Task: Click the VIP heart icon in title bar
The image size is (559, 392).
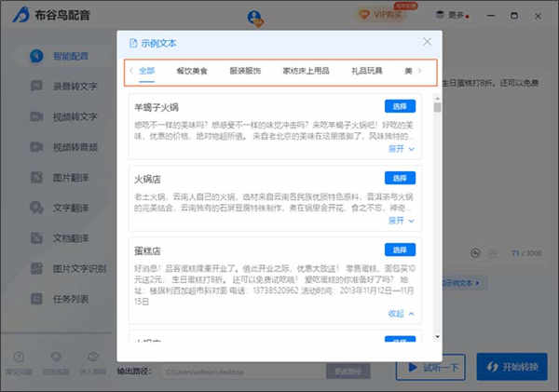Action: (364, 15)
